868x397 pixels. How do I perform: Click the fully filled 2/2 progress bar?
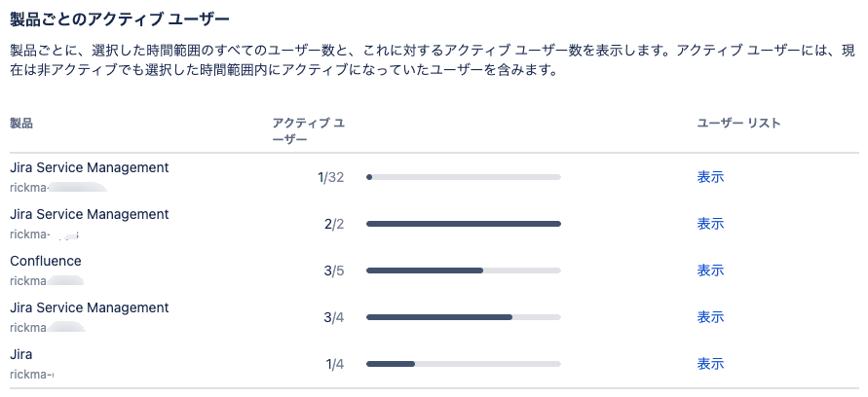(x=464, y=224)
